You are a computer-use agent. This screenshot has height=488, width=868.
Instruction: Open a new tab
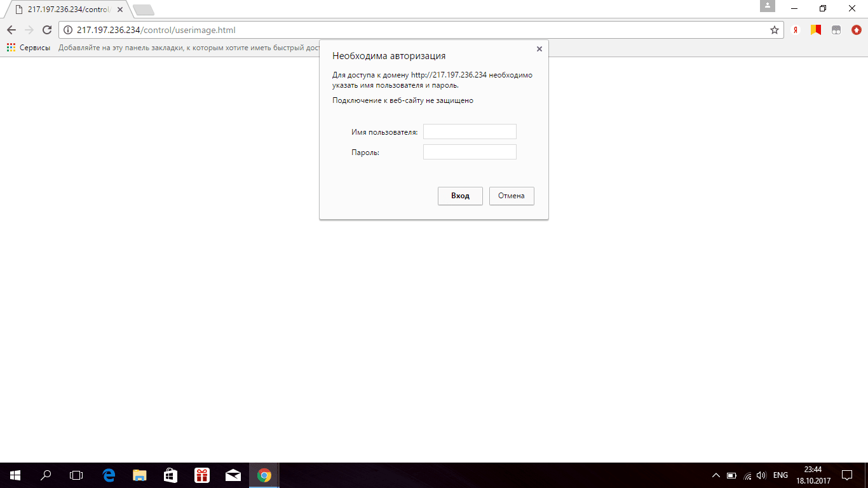point(144,10)
